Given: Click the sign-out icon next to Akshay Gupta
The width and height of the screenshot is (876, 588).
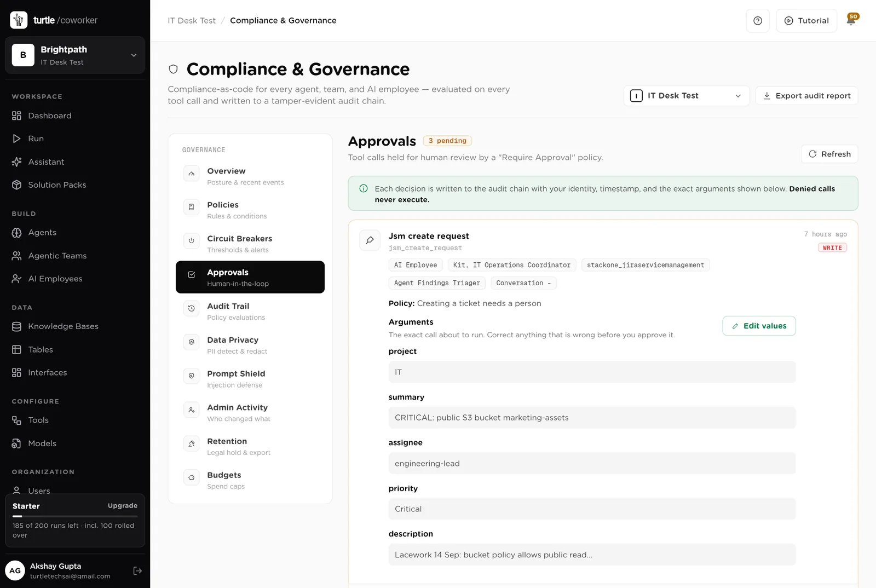Looking at the screenshot, I should [137, 570].
